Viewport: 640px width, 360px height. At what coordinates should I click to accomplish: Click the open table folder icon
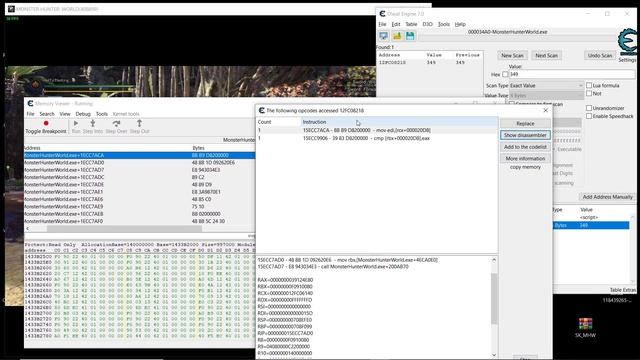pos(397,36)
